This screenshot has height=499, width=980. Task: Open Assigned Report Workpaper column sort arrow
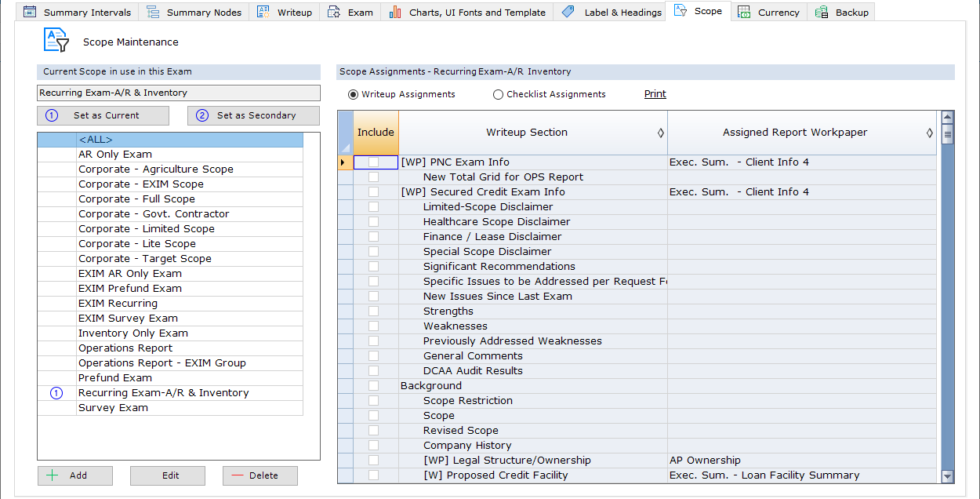click(929, 133)
